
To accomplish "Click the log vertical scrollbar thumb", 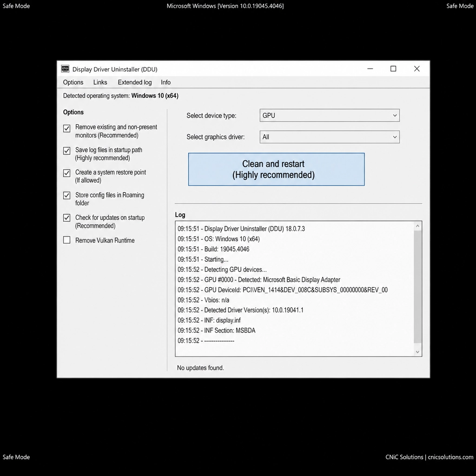I will 417,287.
